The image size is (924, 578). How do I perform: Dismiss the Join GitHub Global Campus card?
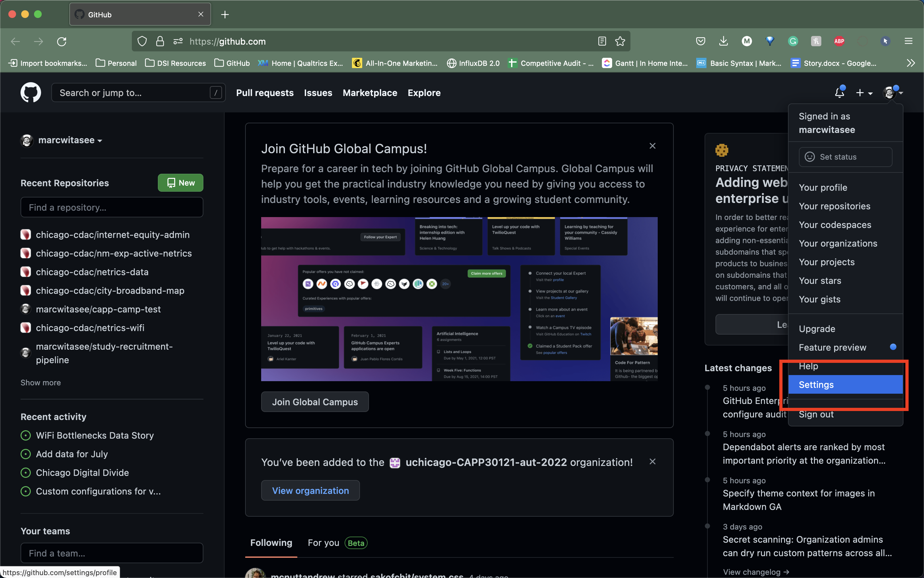[653, 146]
